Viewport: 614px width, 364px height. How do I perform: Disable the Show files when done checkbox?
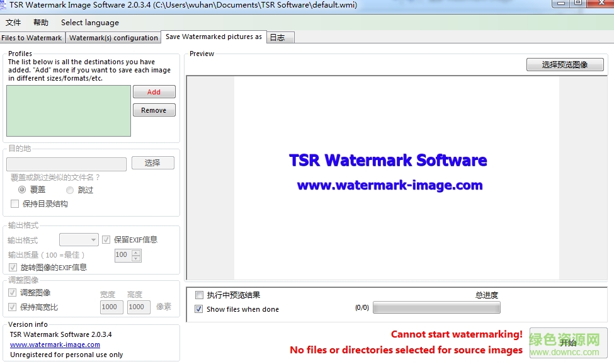[200, 309]
